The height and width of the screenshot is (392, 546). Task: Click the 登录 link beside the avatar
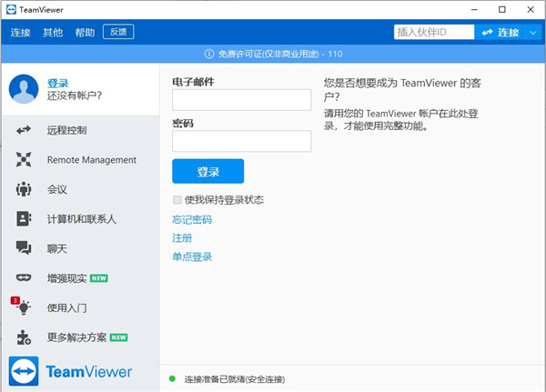[58, 83]
